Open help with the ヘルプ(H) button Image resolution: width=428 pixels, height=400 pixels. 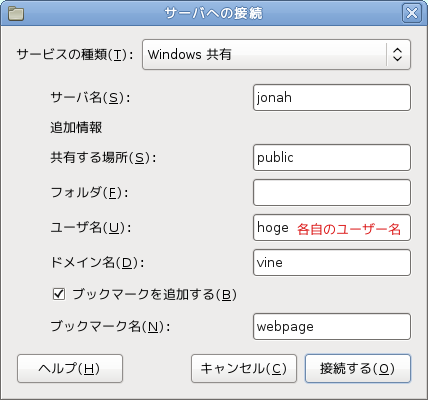70,368
